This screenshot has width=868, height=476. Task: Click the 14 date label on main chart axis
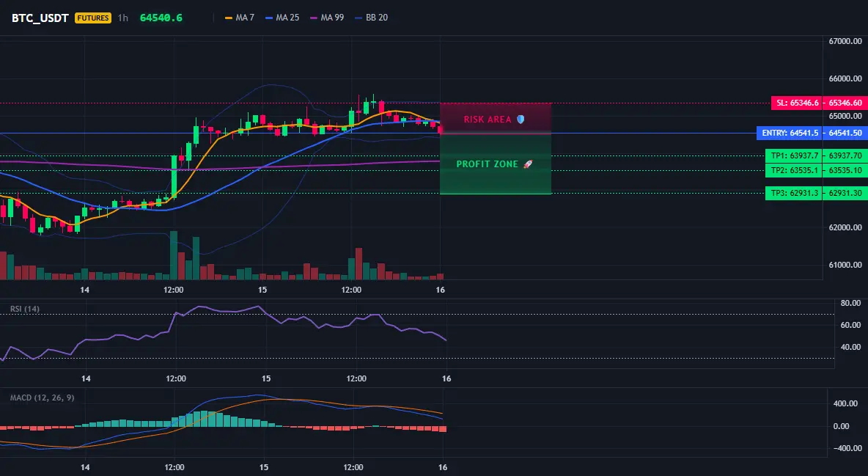point(85,290)
